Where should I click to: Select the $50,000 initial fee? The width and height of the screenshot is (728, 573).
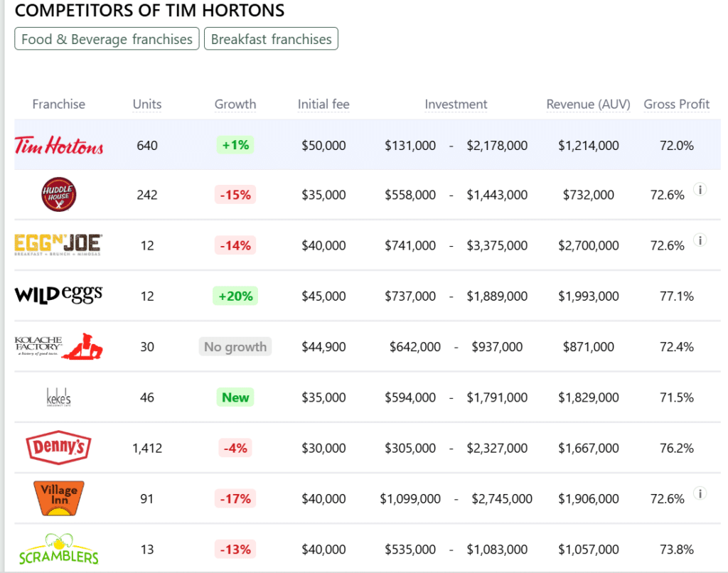click(323, 145)
